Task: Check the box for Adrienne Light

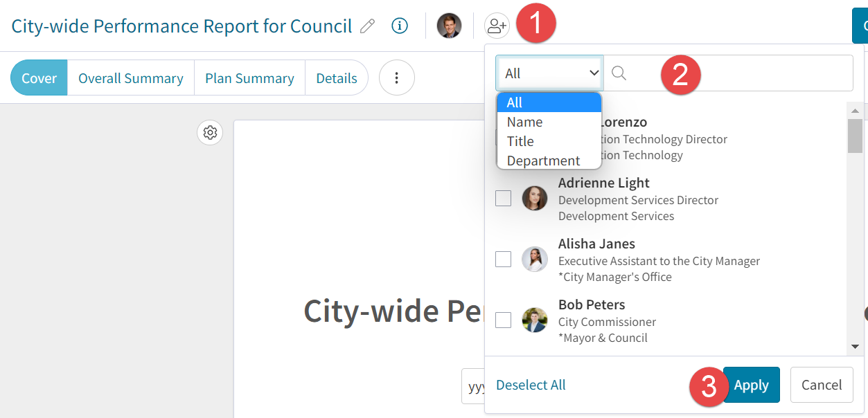Action: tap(504, 199)
